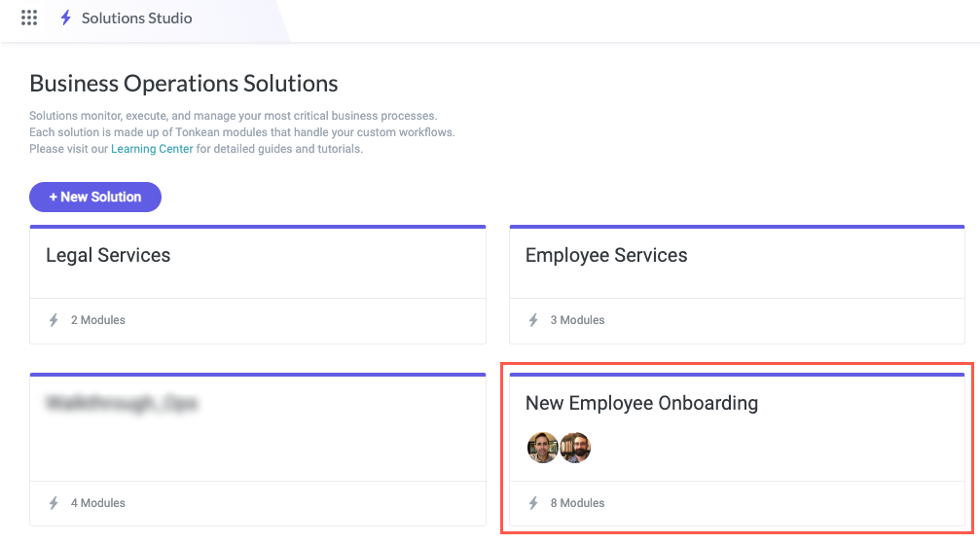Select the 2 Modules label
The height and width of the screenshot is (543, 980).
pos(97,320)
